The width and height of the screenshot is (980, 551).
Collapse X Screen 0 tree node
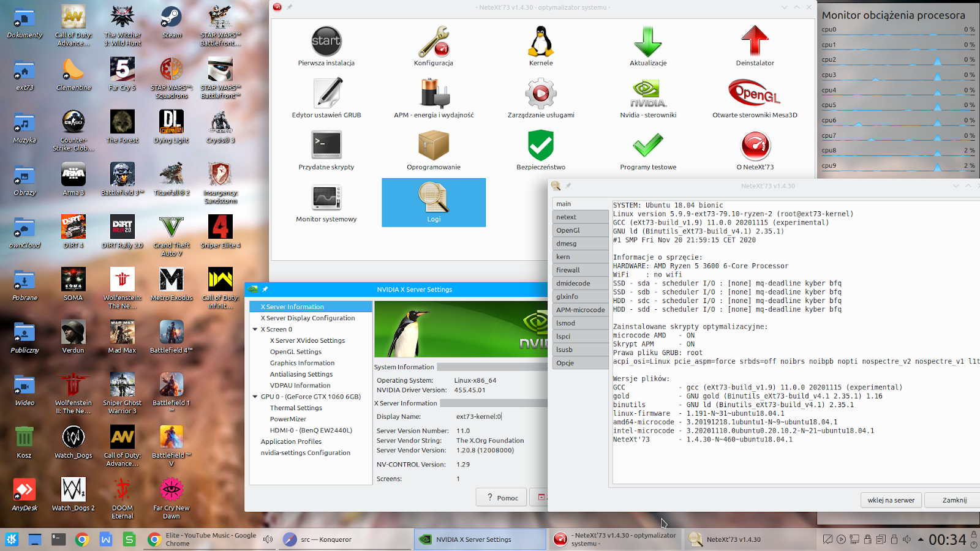coord(255,329)
